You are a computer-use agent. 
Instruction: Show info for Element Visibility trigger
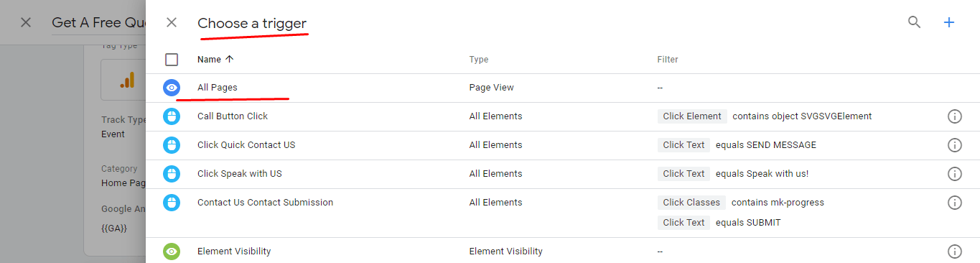click(955, 252)
